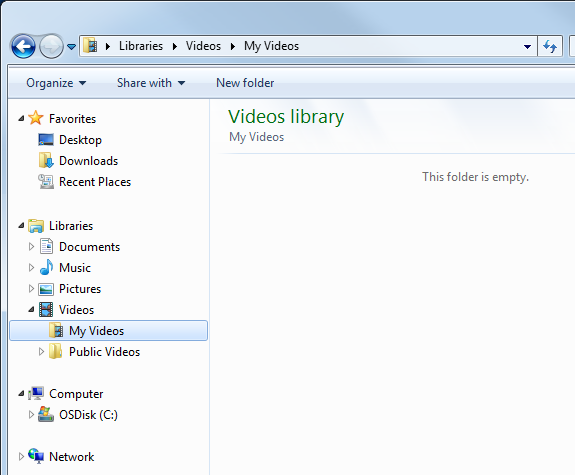The image size is (575, 475).
Task: Open the Share with menu
Action: 151,83
